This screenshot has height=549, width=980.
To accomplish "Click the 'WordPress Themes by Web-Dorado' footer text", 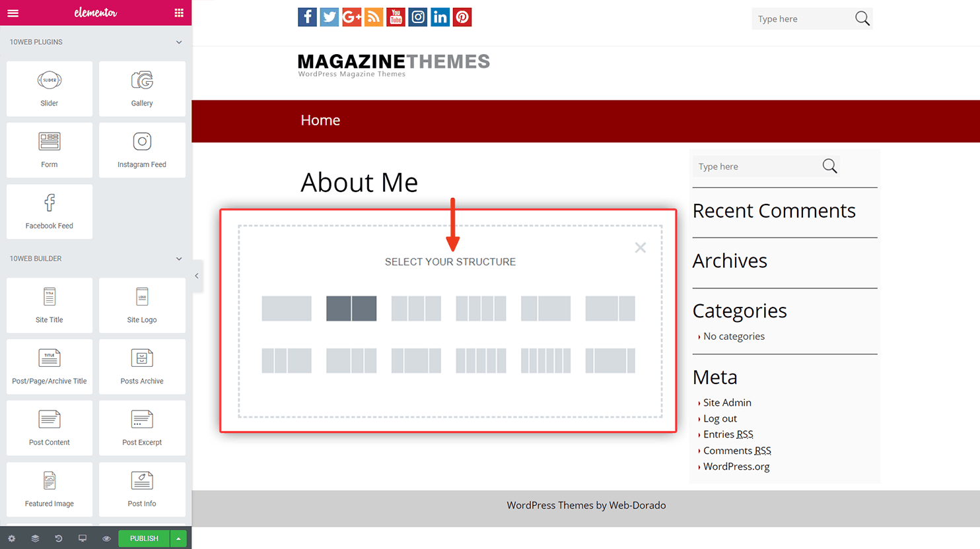I will [586, 505].
